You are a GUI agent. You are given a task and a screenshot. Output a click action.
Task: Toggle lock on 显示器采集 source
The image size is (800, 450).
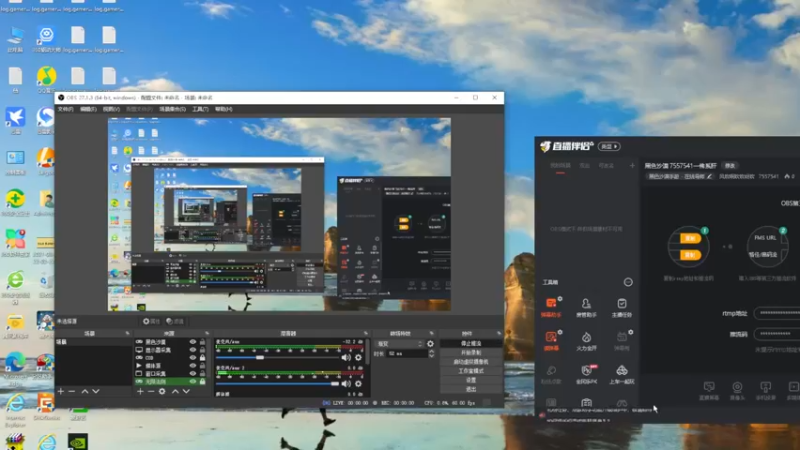tap(203, 350)
